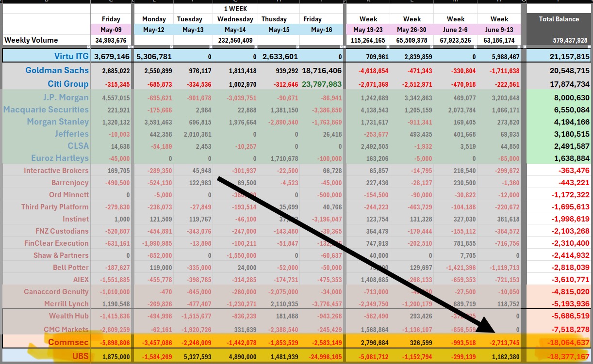Select the Euroz Hartleys name cell
The height and width of the screenshot is (364, 593).
tap(60, 158)
